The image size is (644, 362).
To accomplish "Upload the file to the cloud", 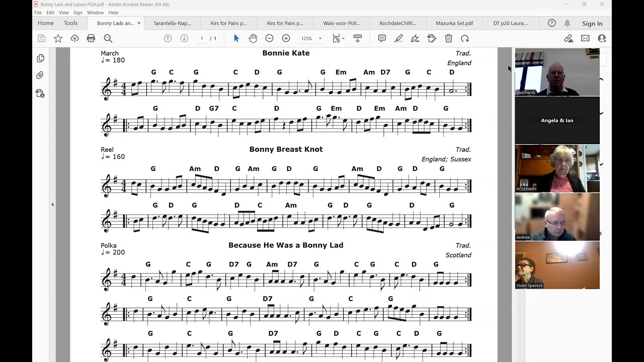I will pos(74,38).
